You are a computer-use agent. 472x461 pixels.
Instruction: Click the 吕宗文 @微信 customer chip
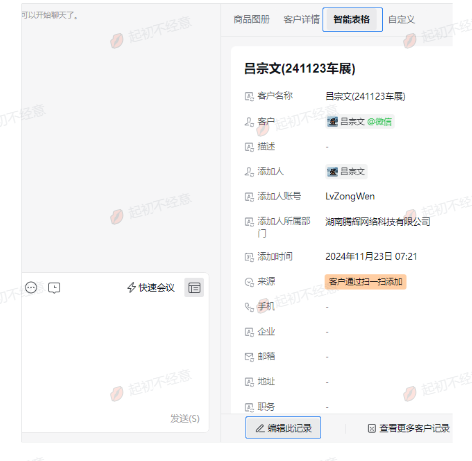(360, 122)
